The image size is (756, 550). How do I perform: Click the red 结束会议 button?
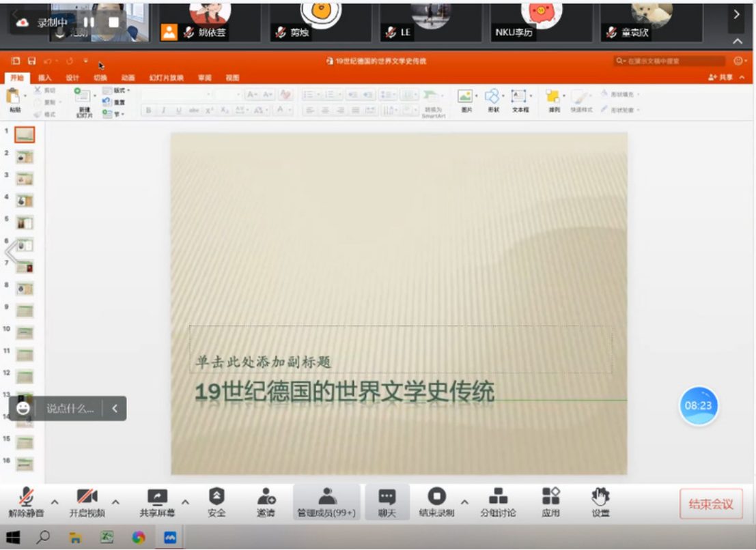711,504
